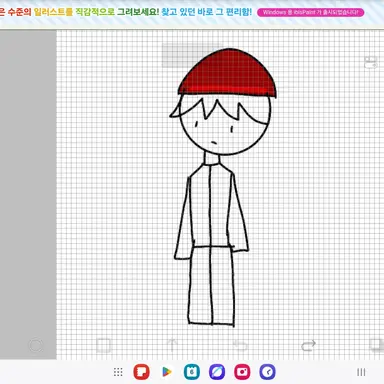Screen dimensions: 384x384
Task: Tap the faded circle icon on gray sidebar
Action: point(36,345)
